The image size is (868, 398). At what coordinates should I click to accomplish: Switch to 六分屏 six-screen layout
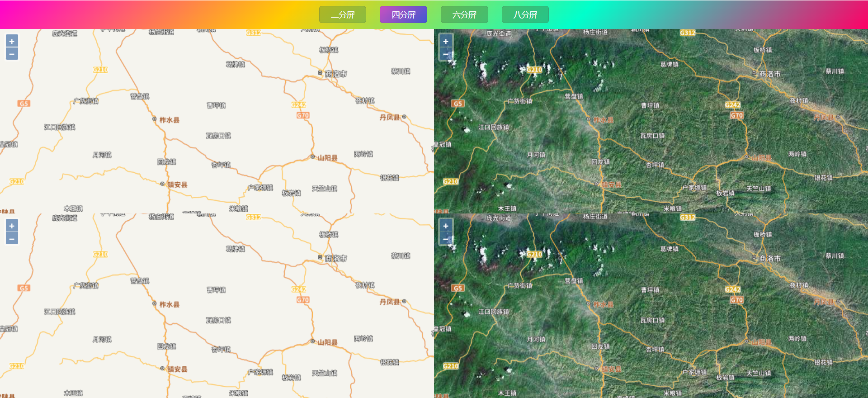pyautogui.click(x=464, y=14)
